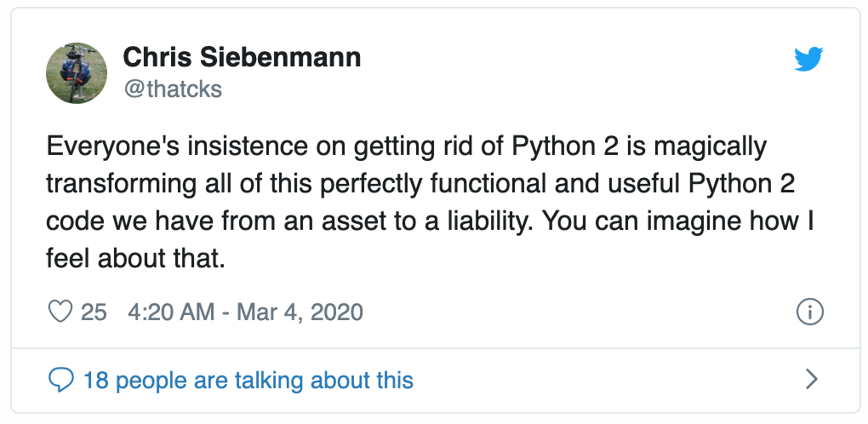Like the tweet with the heart icon
This screenshot has width=868, height=424.
pyautogui.click(x=61, y=312)
